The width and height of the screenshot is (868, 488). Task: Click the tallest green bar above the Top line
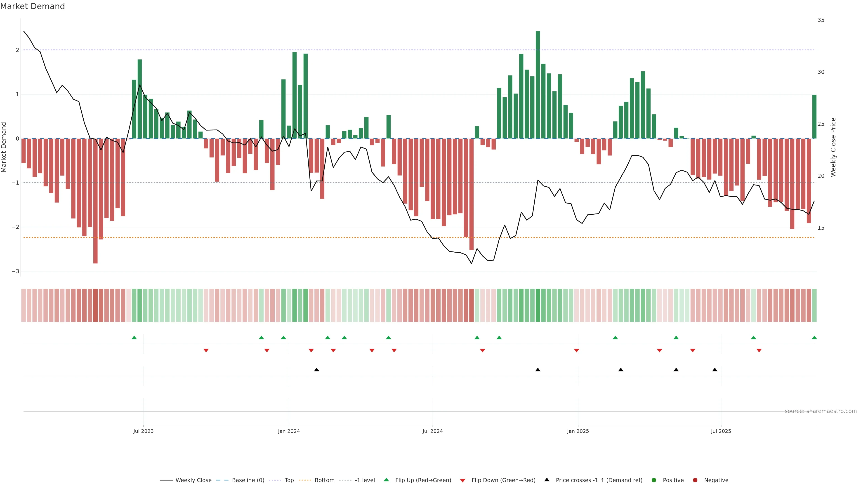pos(538,40)
